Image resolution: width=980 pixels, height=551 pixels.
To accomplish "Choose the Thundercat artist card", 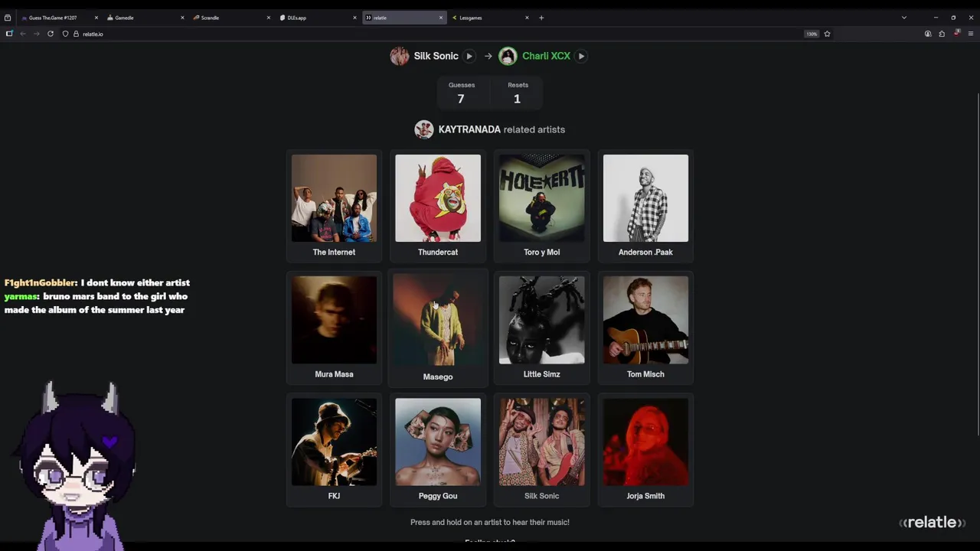I will (438, 206).
